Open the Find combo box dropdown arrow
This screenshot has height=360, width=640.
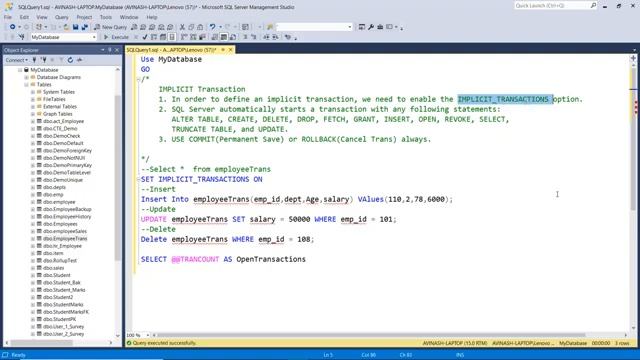[x=350, y=27]
